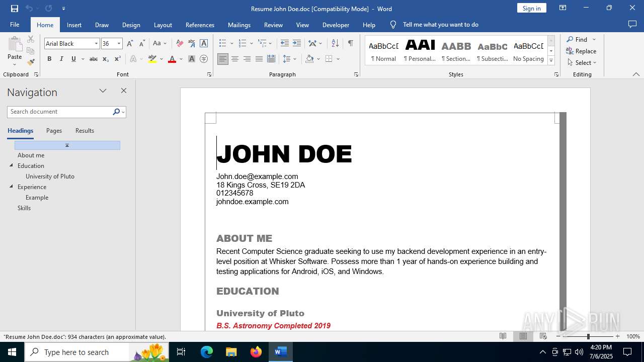Toggle subscript formatting
Screen dimensions: 644x362
(x=106, y=59)
